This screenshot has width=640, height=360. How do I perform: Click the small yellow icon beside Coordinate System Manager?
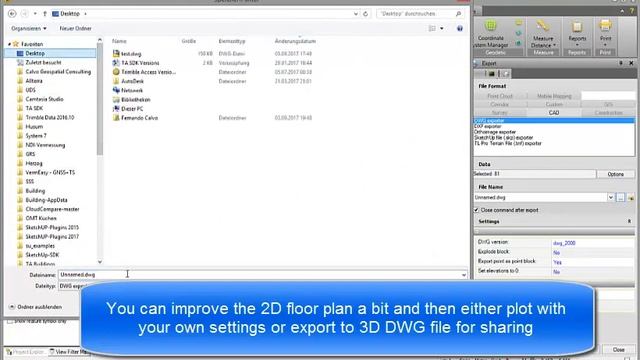pos(518,23)
